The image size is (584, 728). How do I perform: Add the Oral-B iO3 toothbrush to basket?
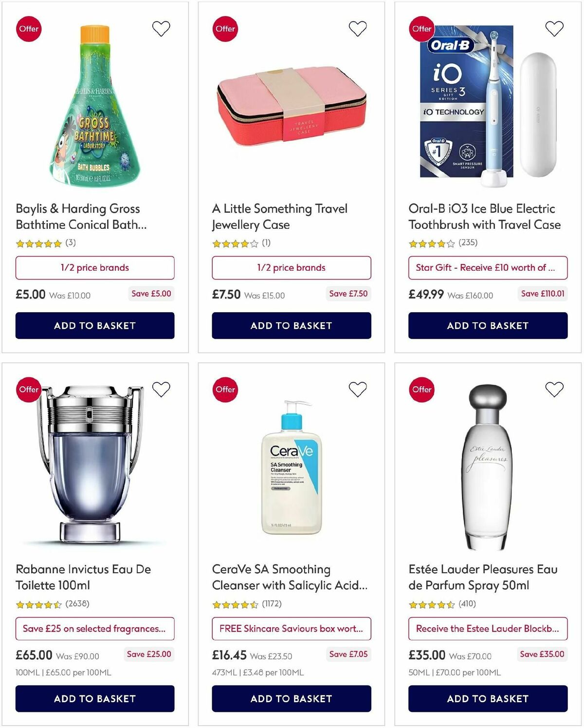tap(488, 326)
